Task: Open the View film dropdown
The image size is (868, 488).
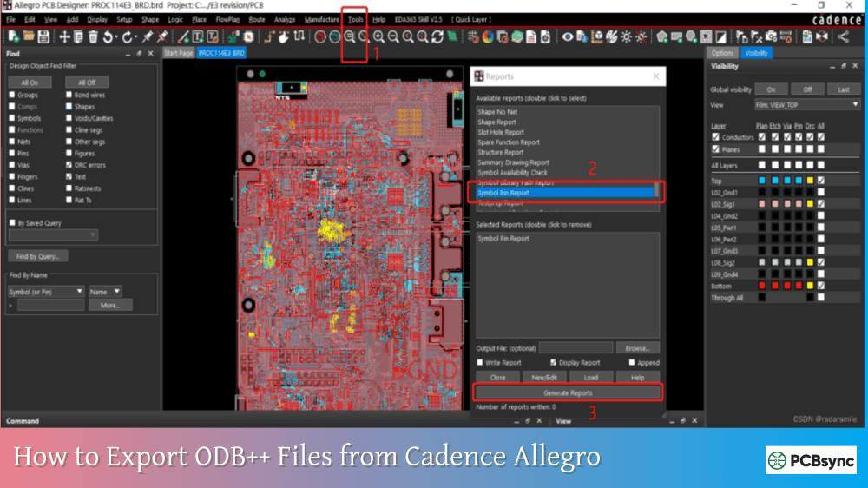Action: (x=806, y=105)
